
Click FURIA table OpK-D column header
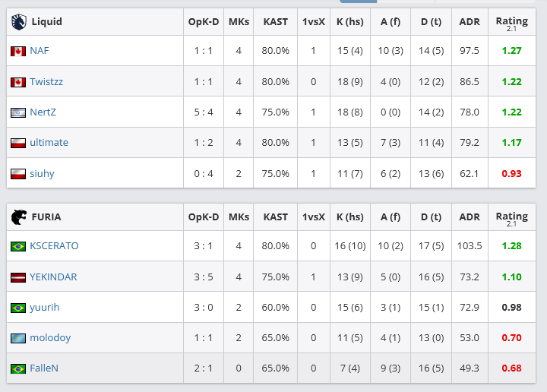click(x=204, y=217)
